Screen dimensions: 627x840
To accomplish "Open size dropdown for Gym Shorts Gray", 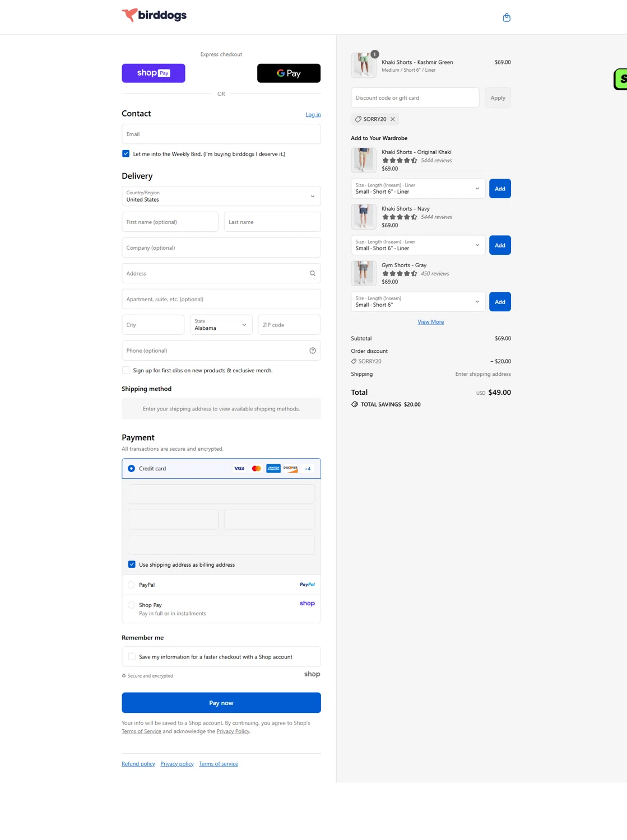I will tap(418, 302).
